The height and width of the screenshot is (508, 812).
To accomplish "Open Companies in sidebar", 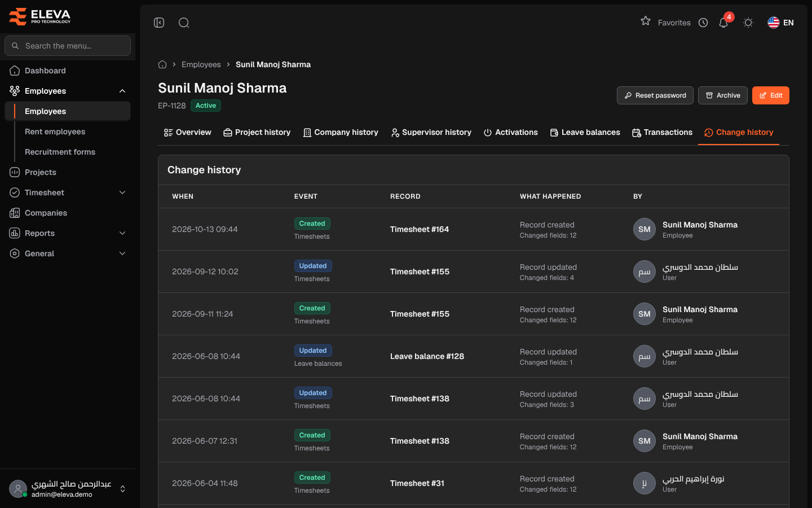I will 68,213.
